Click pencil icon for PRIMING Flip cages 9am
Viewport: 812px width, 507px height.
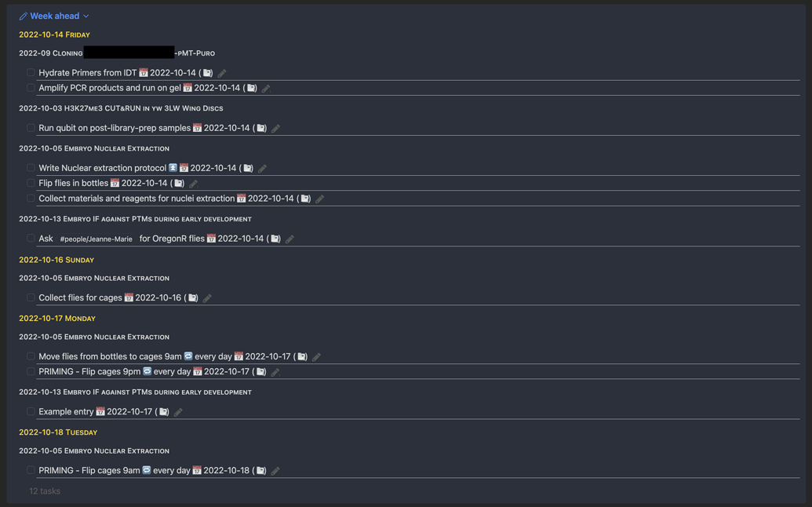[275, 471]
